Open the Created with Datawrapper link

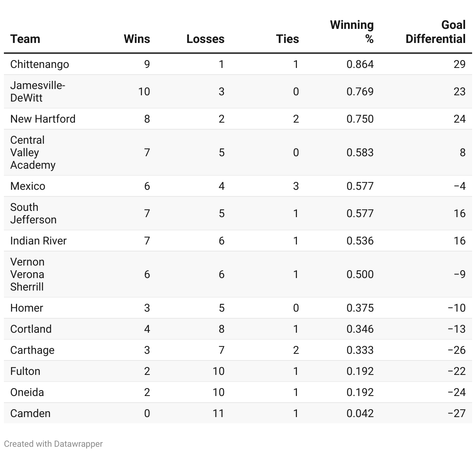[53, 444]
